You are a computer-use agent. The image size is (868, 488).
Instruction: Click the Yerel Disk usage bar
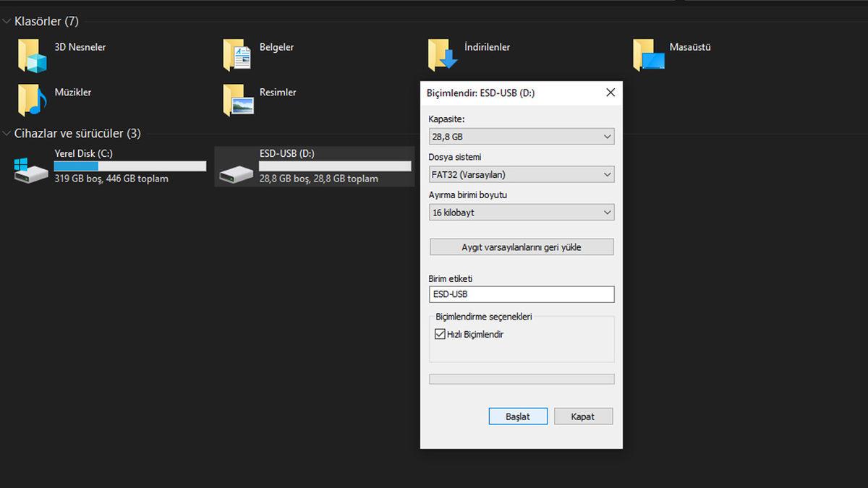pos(130,166)
